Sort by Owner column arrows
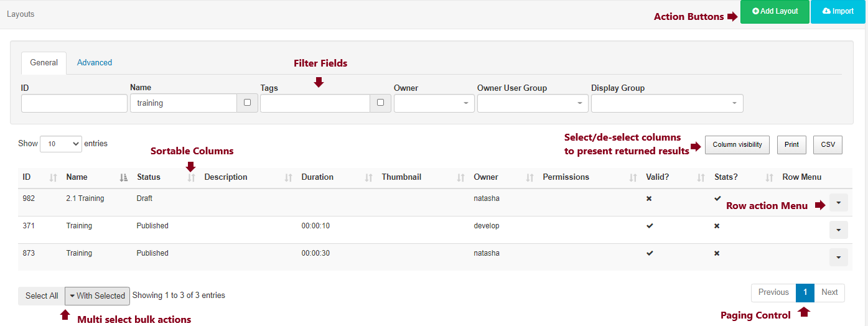The height and width of the screenshot is (326, 868). (530, 178)
